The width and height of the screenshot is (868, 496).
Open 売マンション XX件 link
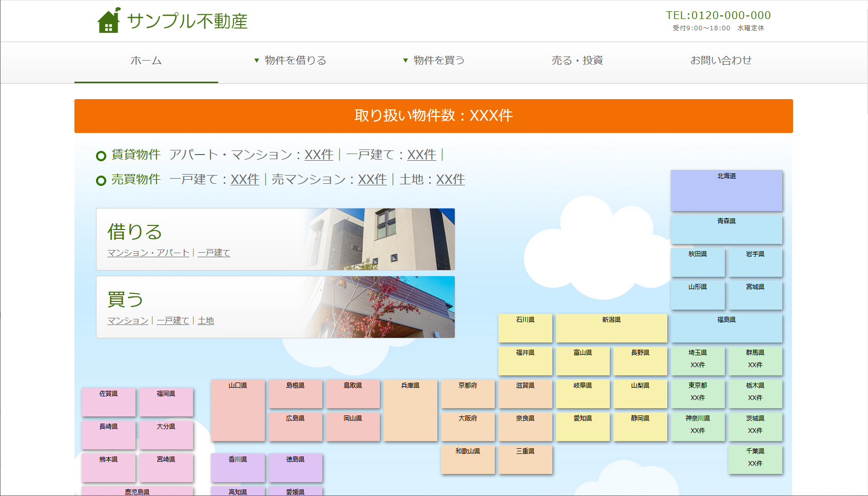point(372,179)
